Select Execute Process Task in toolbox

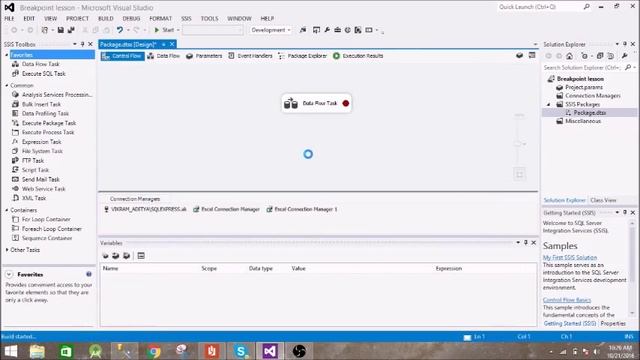click(43, 133)
